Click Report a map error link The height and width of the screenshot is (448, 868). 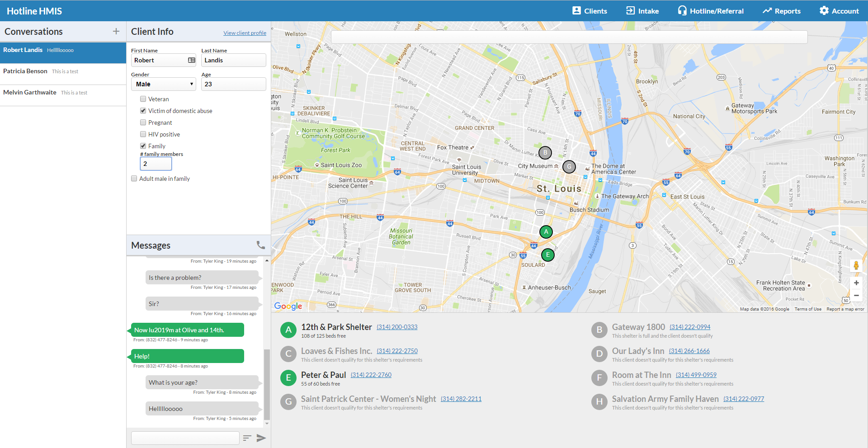pyautogui.click(x=845, y=309)
